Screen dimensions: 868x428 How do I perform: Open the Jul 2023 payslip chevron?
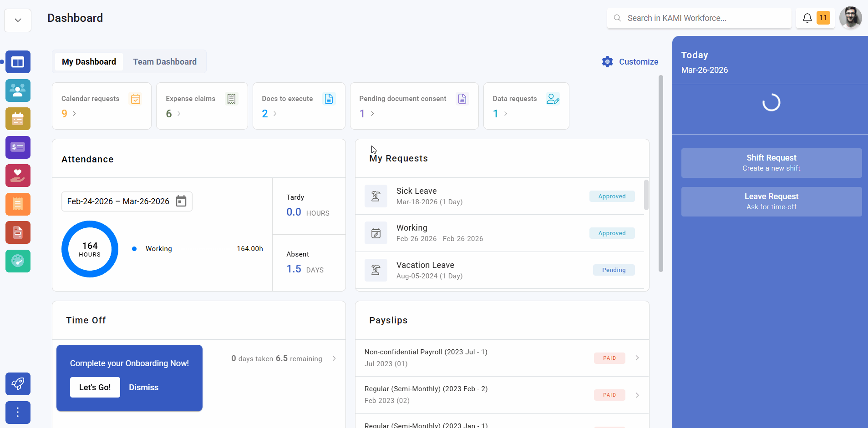point(637,358)
